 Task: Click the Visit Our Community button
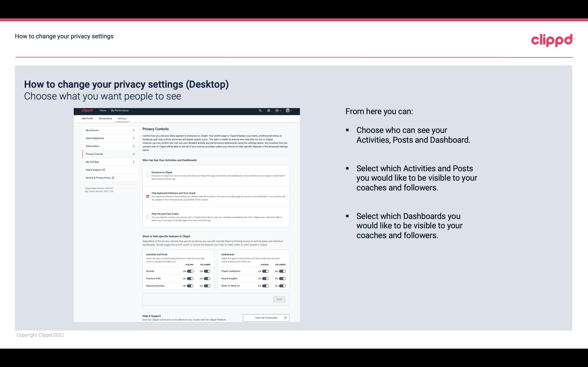point(265,318)
